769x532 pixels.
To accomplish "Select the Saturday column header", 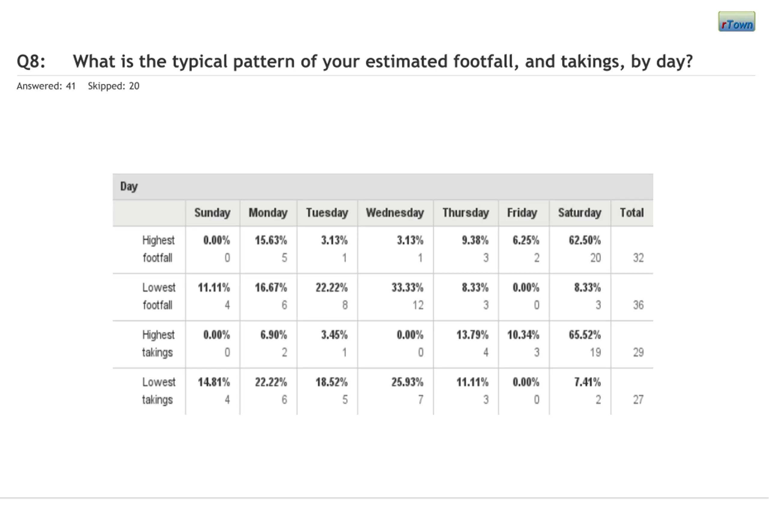I will [579, 213].
